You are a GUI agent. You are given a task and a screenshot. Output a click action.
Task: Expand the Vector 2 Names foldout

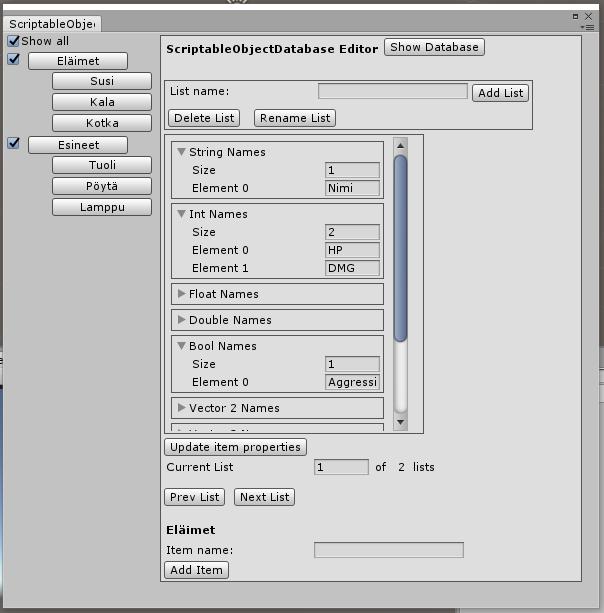click(181, 408)
